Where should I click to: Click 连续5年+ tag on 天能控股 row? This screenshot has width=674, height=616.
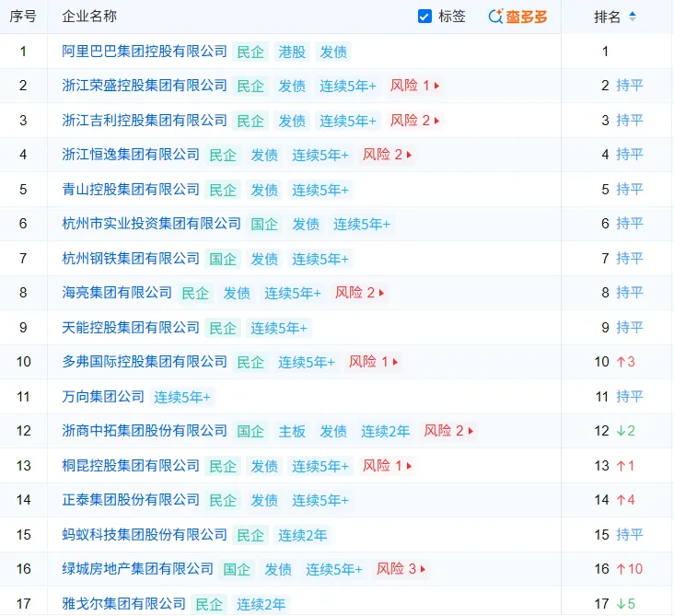point(279,328)
